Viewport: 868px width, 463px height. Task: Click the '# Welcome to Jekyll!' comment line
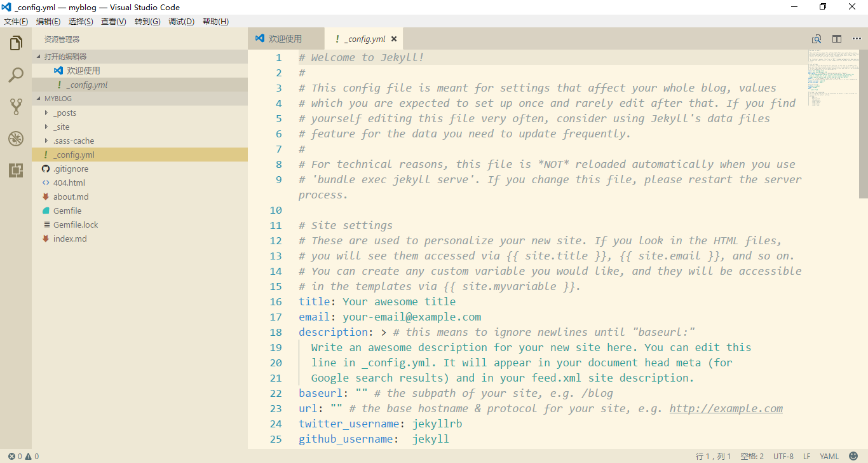(x=362, y=57)
